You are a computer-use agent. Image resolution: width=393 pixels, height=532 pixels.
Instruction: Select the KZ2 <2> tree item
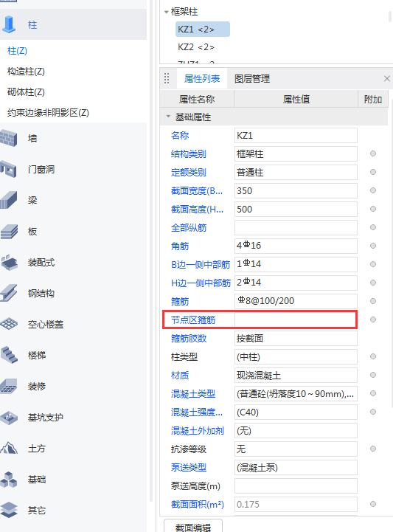pyautogui.click(x=196, y=47)
